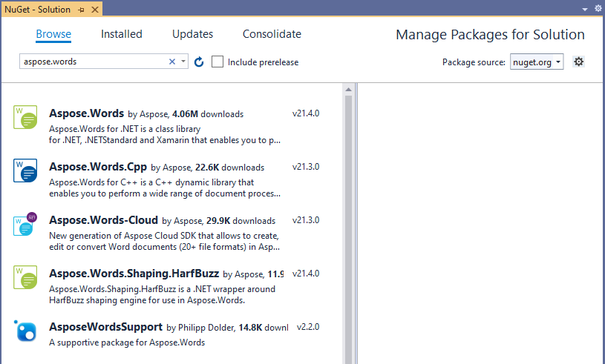605x364 pixels.
Task: Click version v21.4.0 of Aspose.Words.Shaping.HarfBuzz
Action: point(306,274)
